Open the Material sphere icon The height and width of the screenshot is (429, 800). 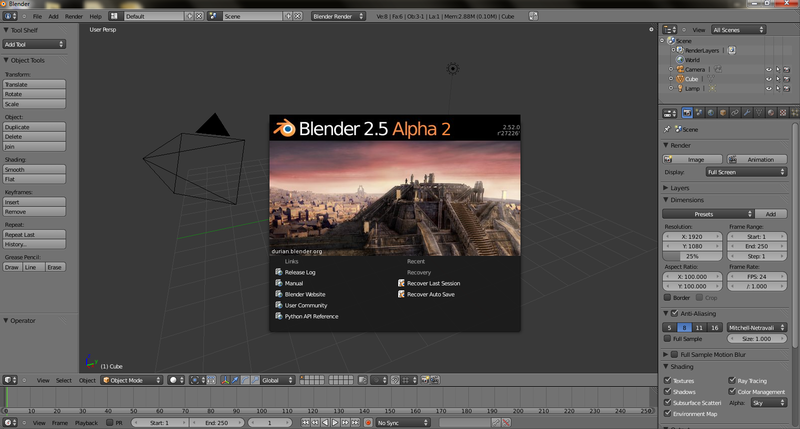click(x=771, y=113)
